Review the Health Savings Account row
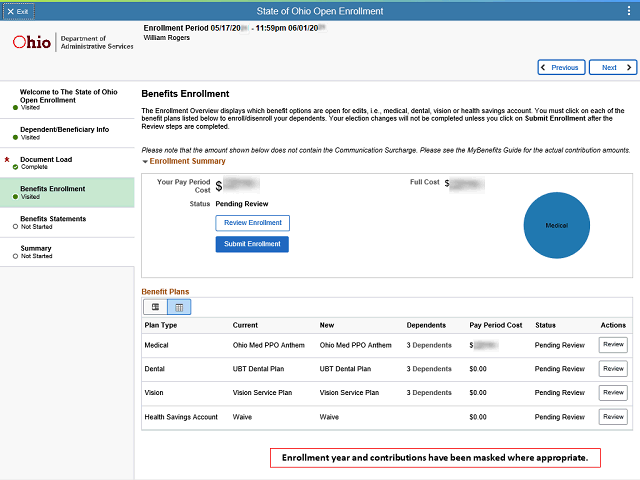Viewport: 640px width, 480px height. pos(613,417)
